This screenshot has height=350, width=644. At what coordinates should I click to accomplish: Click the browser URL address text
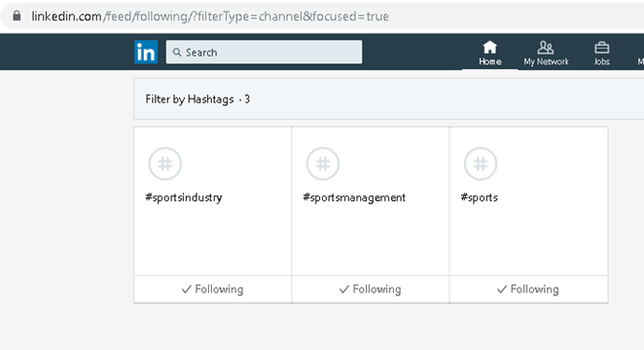click(210, 16)
